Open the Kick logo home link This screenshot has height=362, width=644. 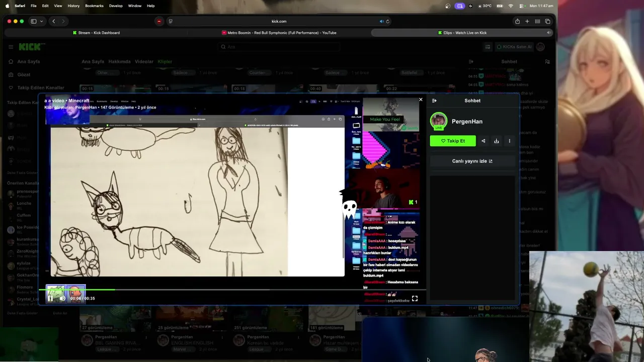pos(31,47)
